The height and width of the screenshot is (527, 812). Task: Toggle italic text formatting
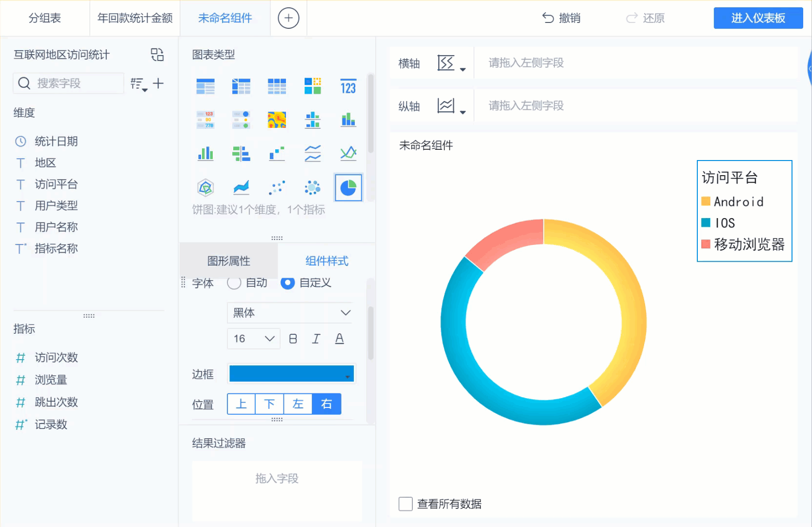[316, 339]
